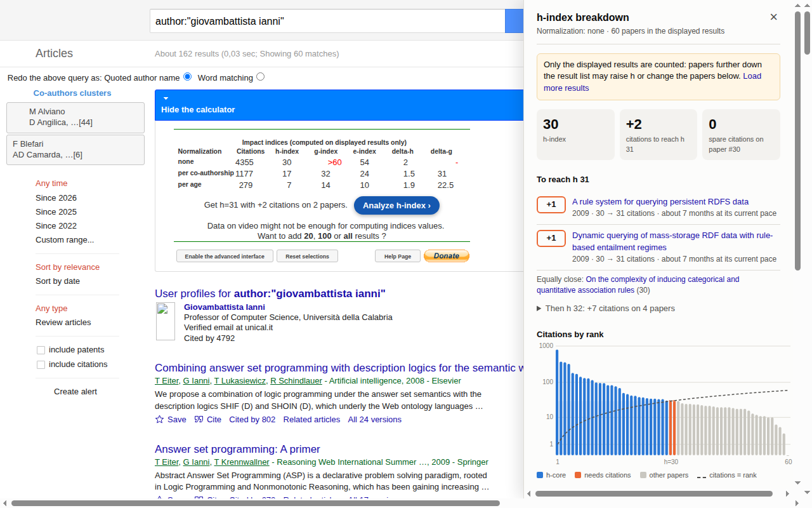
Task: Click the Donate button
Action: [447, 256]
